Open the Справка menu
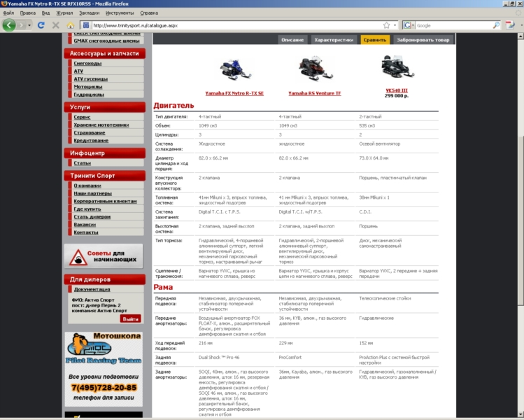 [149, 13]
